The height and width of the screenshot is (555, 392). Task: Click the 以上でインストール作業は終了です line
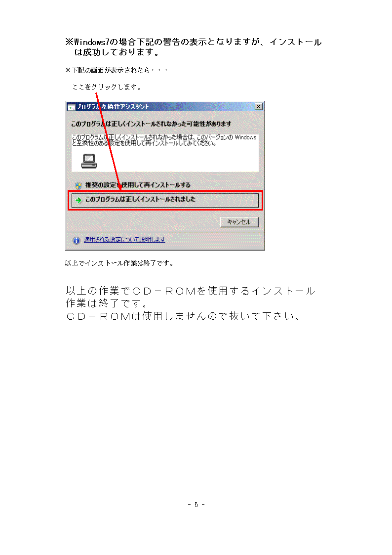tap(119, 263)
